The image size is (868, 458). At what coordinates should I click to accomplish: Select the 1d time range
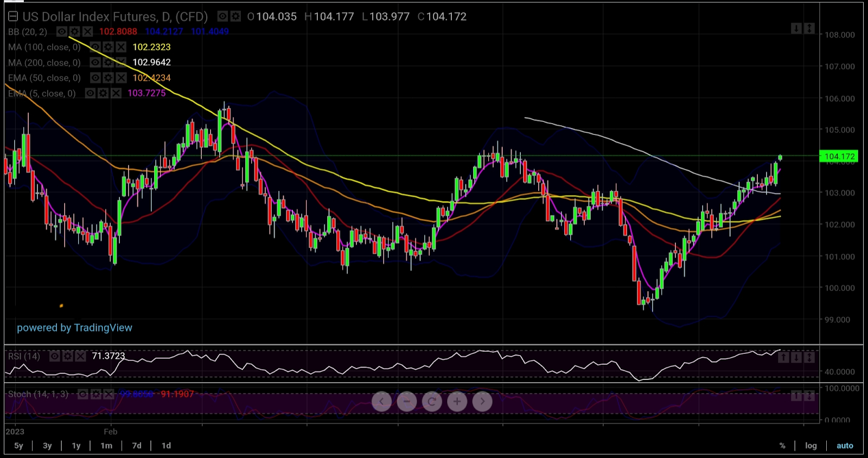[166, 446]
